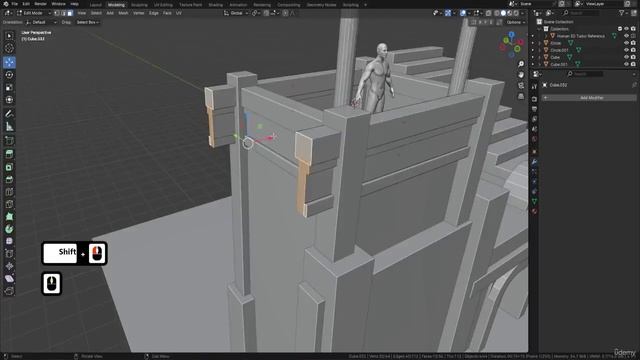The image size is (640, 360).
Task: Select the Shrink/Fatten tool
Action: point(9,266)
